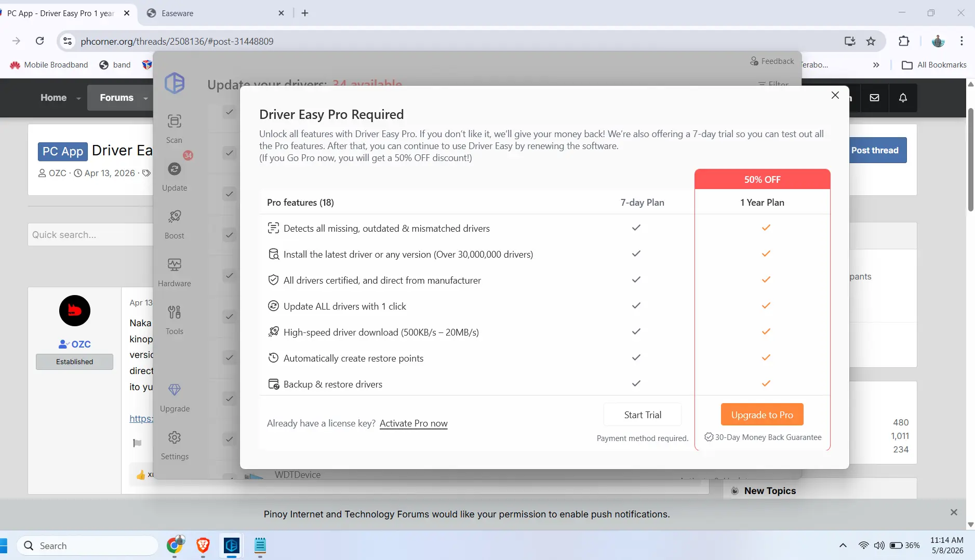Click Home in forum navigation

click(x=54, y=98)
